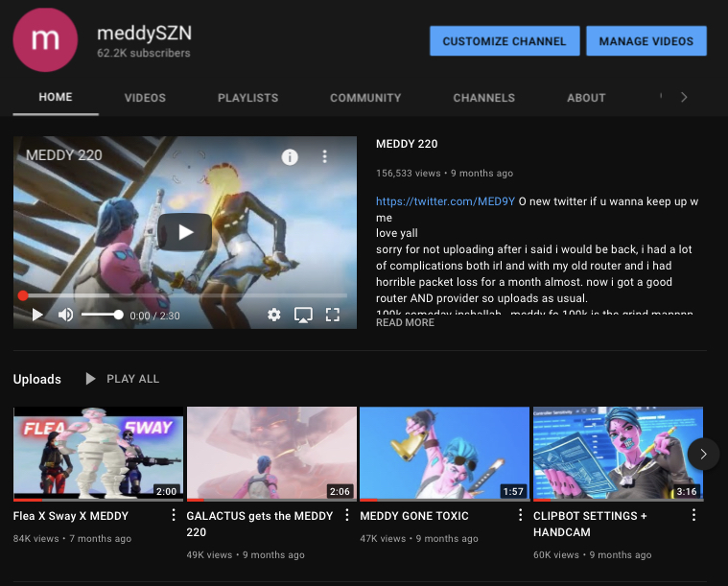Click the Customize Channel button
Screen dimensions: 728x586
coord(505,41)
